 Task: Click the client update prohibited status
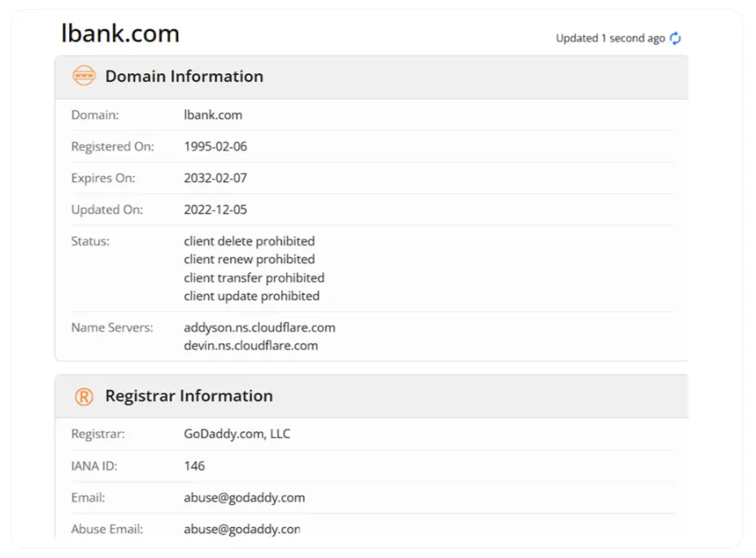251,296
